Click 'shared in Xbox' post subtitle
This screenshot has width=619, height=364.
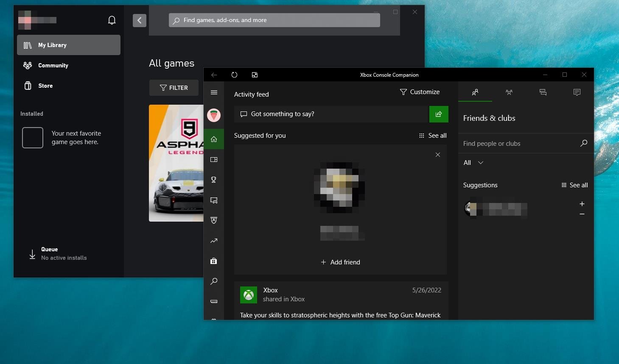[x=284, y=299]
